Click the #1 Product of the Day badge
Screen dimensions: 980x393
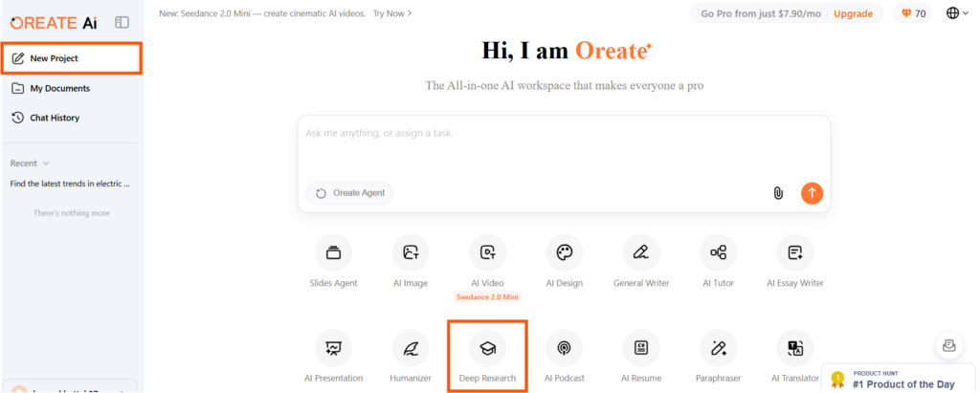(x=900, y=379)
